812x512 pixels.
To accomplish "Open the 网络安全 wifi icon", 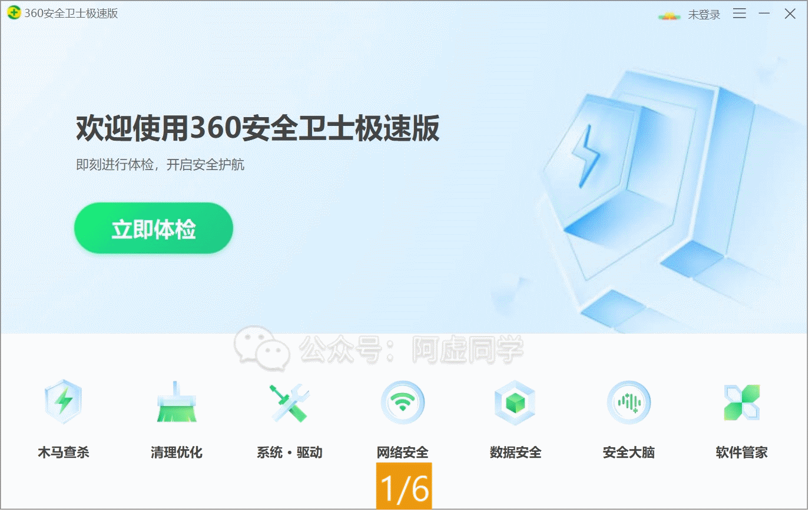I will coord(403,403).
